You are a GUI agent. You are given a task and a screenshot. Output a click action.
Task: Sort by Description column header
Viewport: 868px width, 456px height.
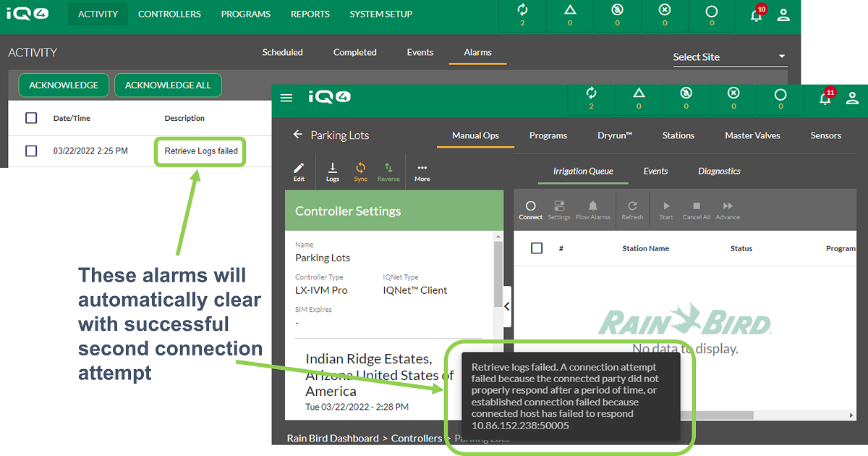[x=184, y=118]
